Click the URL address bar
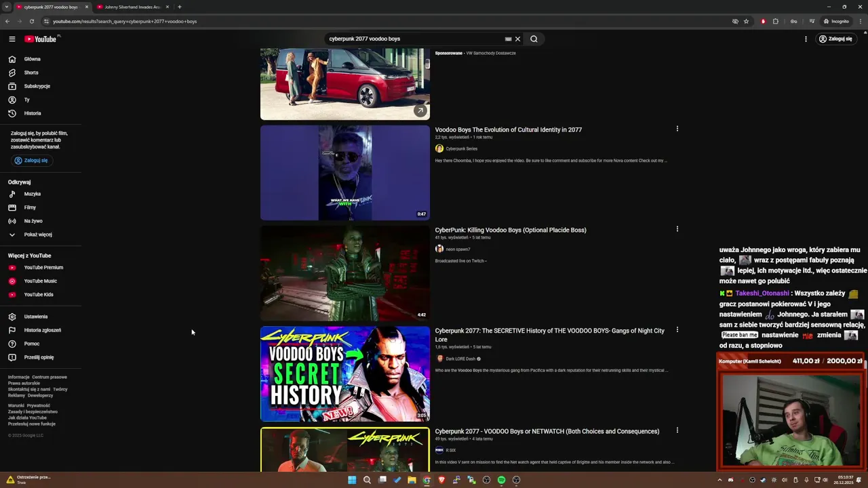This screenshot has height=488, width=868. coord(387,21)
